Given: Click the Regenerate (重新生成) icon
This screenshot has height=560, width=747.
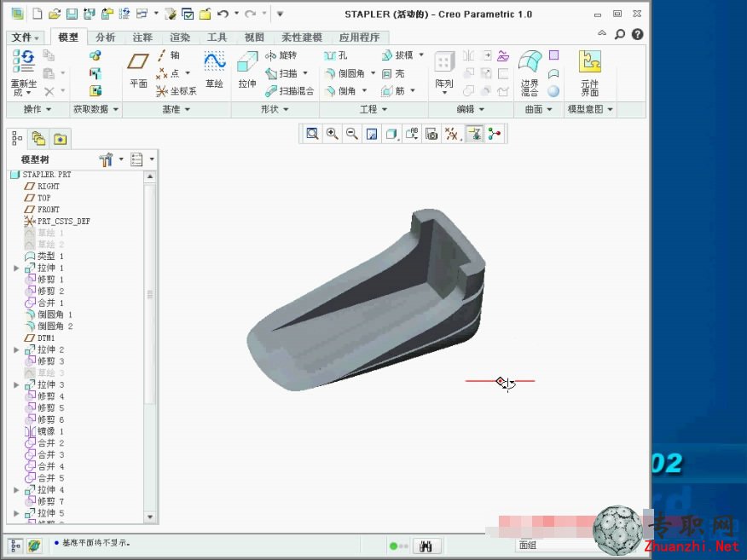Looking at the screenshot, I should click(x=24, y=61).
